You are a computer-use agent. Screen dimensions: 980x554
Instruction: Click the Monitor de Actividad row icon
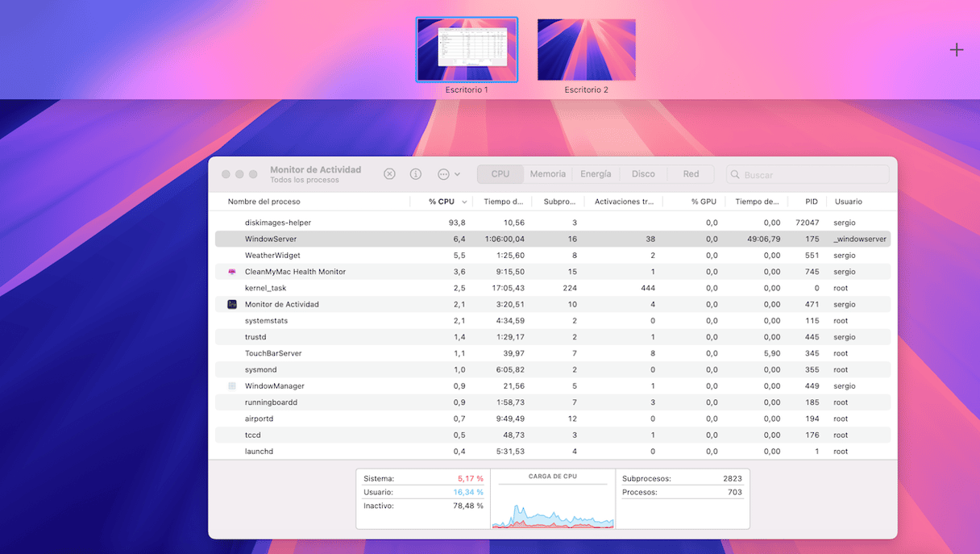(x=232, y=304)
